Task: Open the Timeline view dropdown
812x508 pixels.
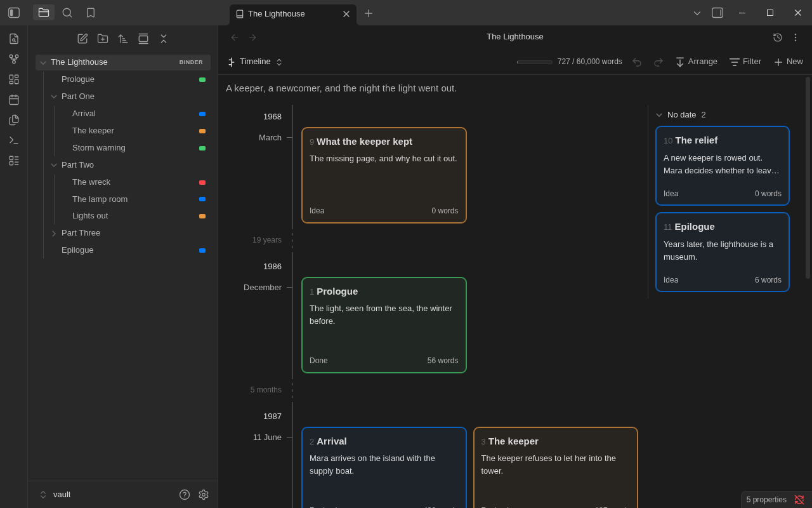Action: (x=255, y=62)
